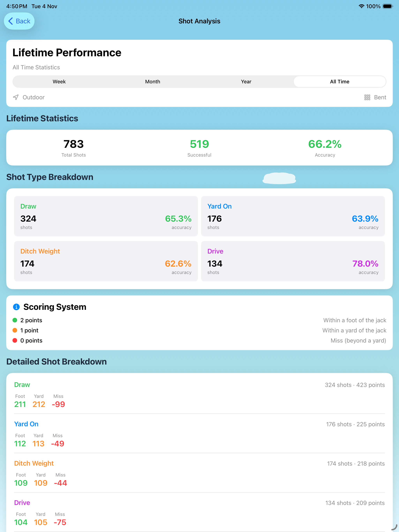
Task: Click the Yard On Foot value 112
Action: 20,443
